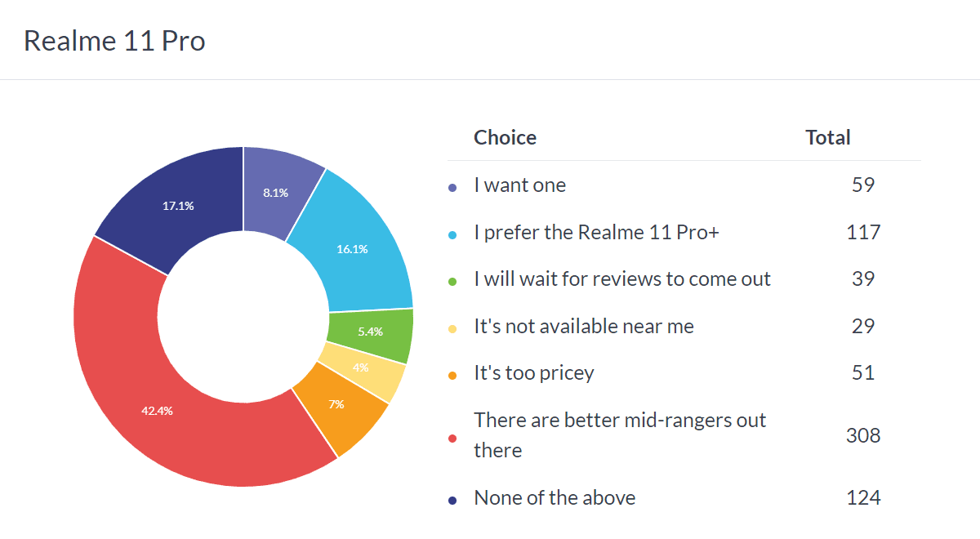Click the dark blue 17.1% slice
Viewport: 980px width, 539px height.
coord(178,206)
